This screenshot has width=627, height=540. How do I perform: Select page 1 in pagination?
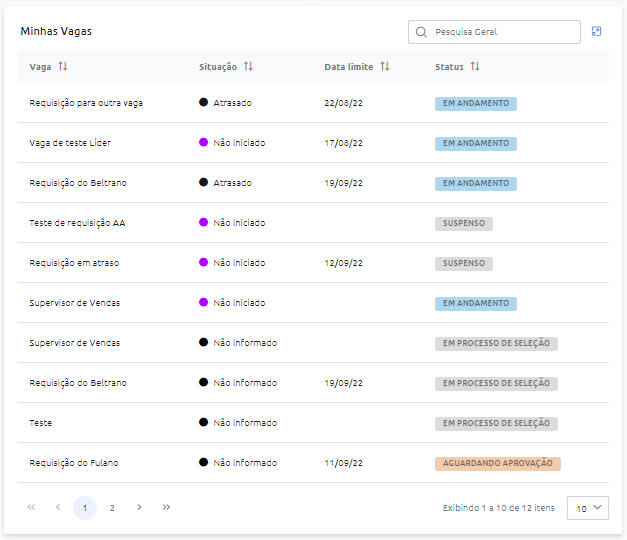tap(85, 508)
